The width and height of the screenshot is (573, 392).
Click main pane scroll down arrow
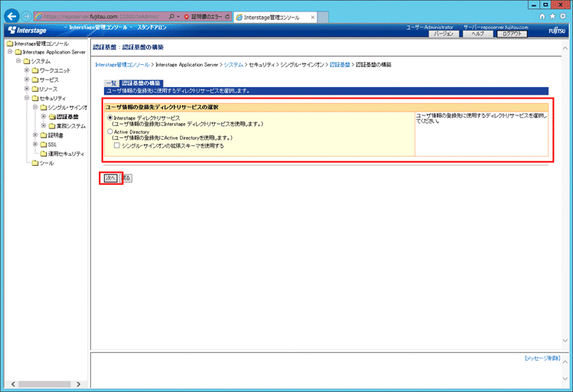[x=565, y=341]
